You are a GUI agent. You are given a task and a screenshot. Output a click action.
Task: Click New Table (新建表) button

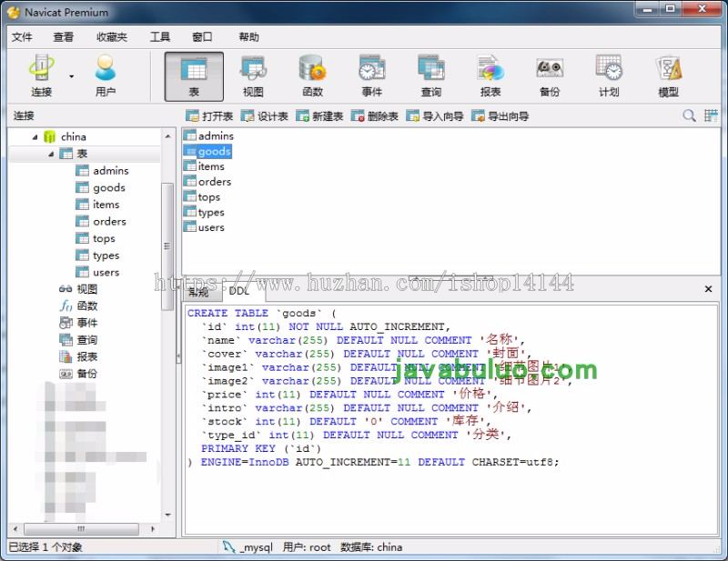[x=319, y=116]
